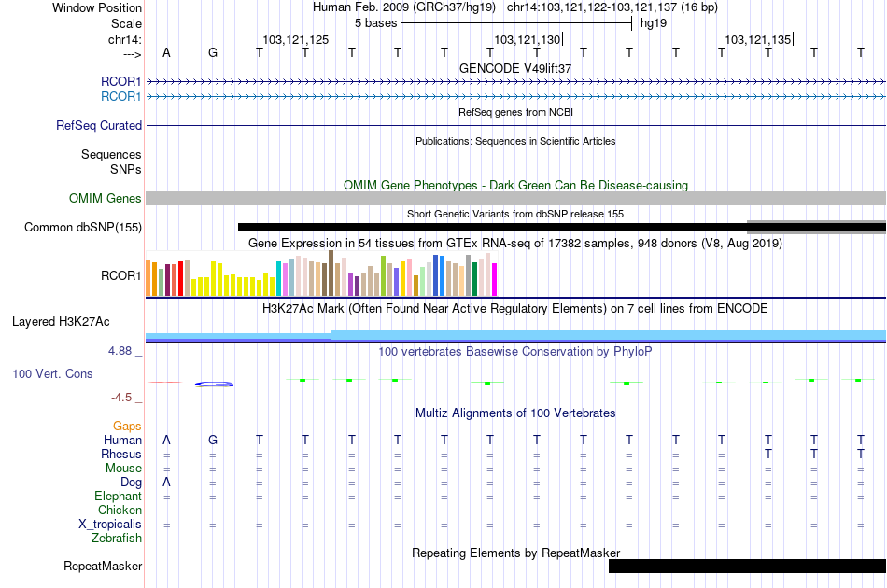
Task: Select the Human alignment row label
Action: click(122, 440)
